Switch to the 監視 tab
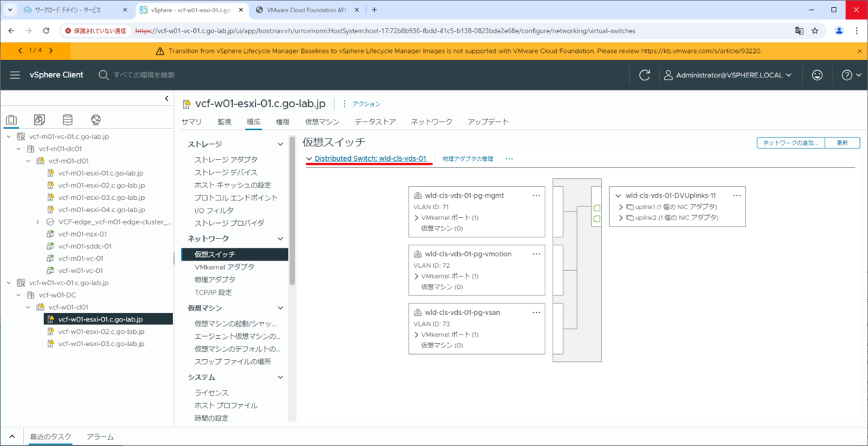Image resolution: width=868 pixels, height=446 pixels. [x=224, y=122]
